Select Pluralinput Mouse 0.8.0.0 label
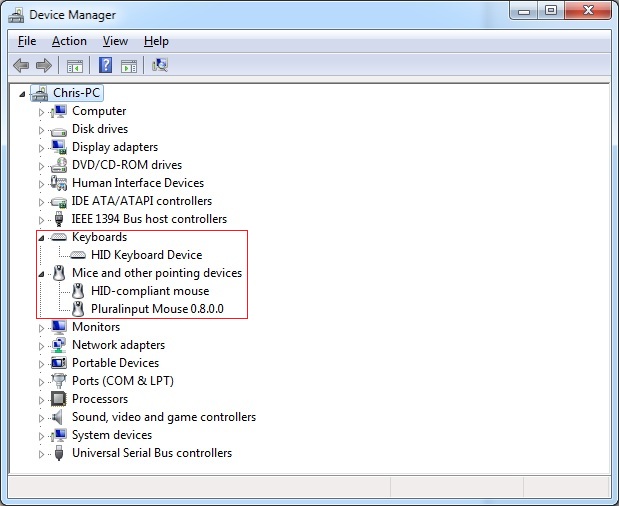This screenshot has width=619, height=506. pos(157,309)
